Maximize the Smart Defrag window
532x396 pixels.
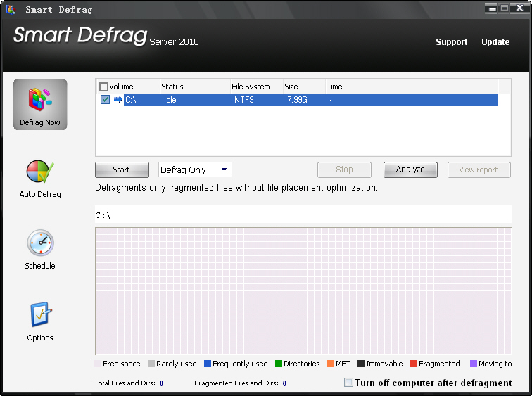click(505, 8)
